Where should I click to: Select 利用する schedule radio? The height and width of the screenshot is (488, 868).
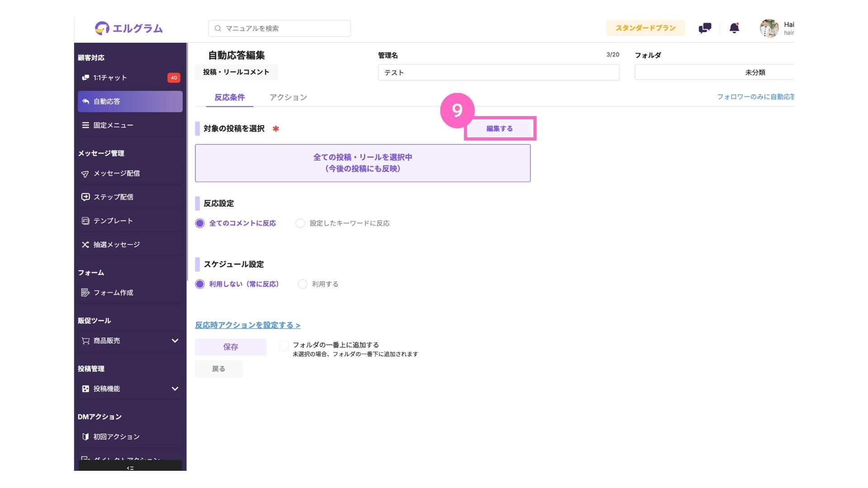tap(302, 284)
